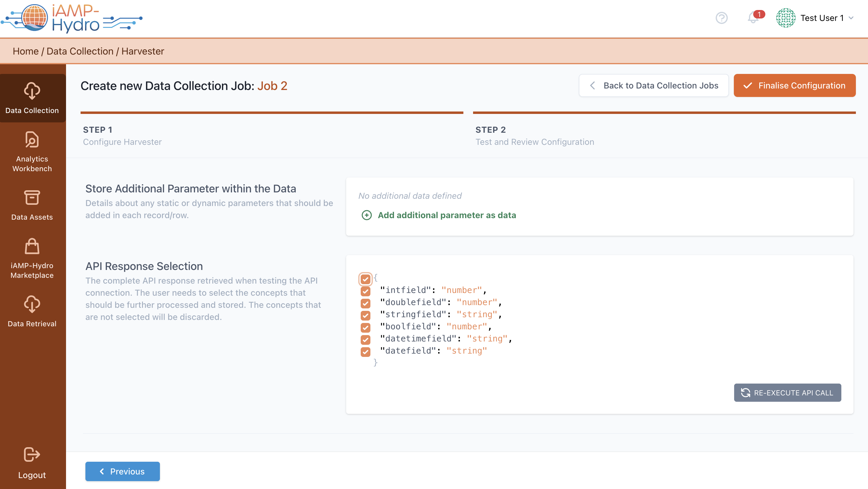This screenshot has height=489, width=868.
Task: Select Step 1 Configure Harvester tab
Action: pyautogui.click(x=122, y=135)
